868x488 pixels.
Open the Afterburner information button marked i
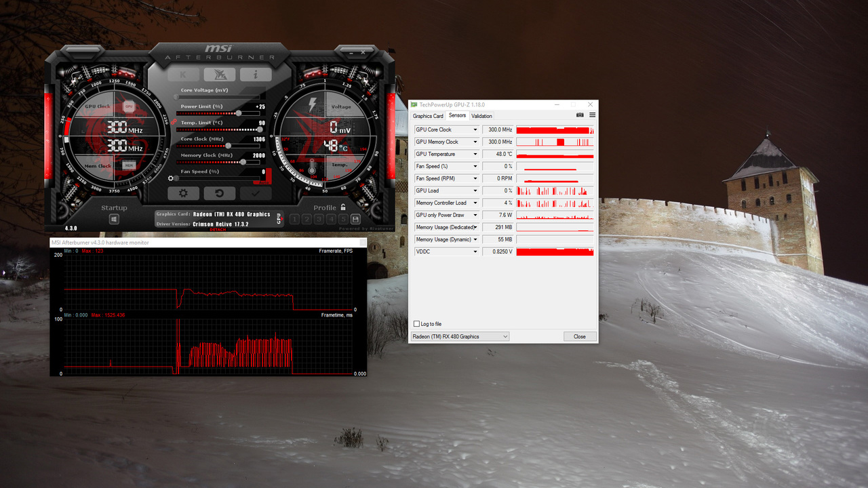(x=256, y=75)
